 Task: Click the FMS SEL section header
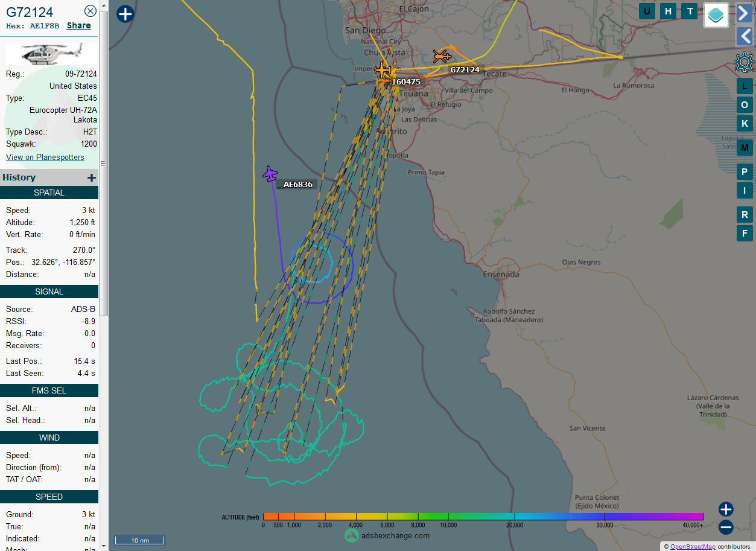click(x=49, y=390)
